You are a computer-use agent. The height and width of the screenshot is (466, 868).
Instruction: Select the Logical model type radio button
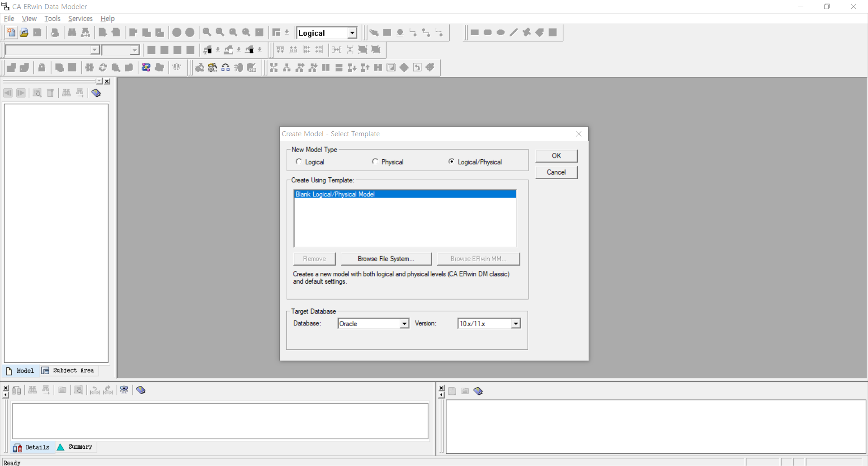click(299, 162)
